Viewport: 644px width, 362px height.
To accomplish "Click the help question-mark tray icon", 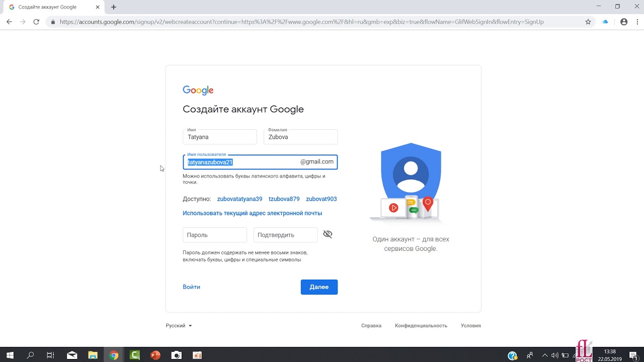I will pyautogui.click(x=513, y=355).
